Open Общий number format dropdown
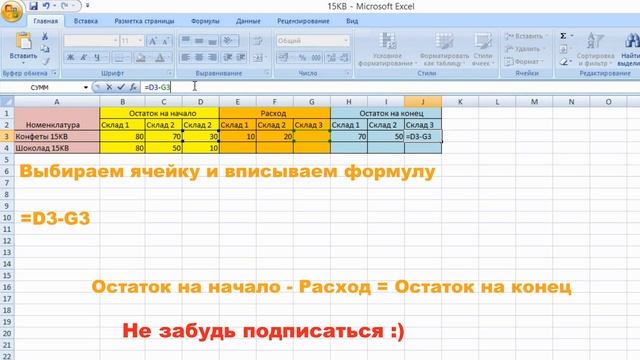 [x=346, y=41]
